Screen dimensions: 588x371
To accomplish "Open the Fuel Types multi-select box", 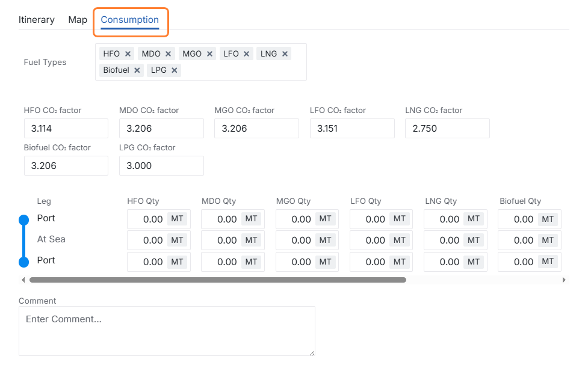I will click(x=241, y=70).
